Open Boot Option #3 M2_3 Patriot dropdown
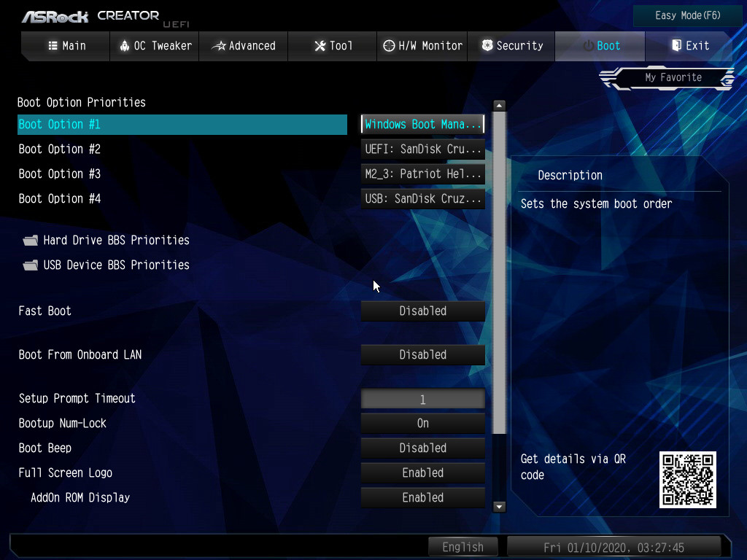747x560 pixels. click(423, 174)
